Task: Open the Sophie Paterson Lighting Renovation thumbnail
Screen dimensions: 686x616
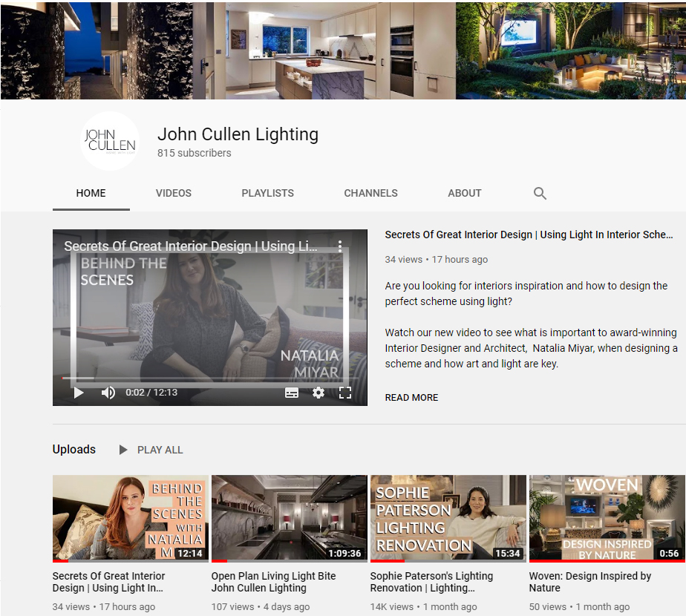Action: (x=448, y=519)
